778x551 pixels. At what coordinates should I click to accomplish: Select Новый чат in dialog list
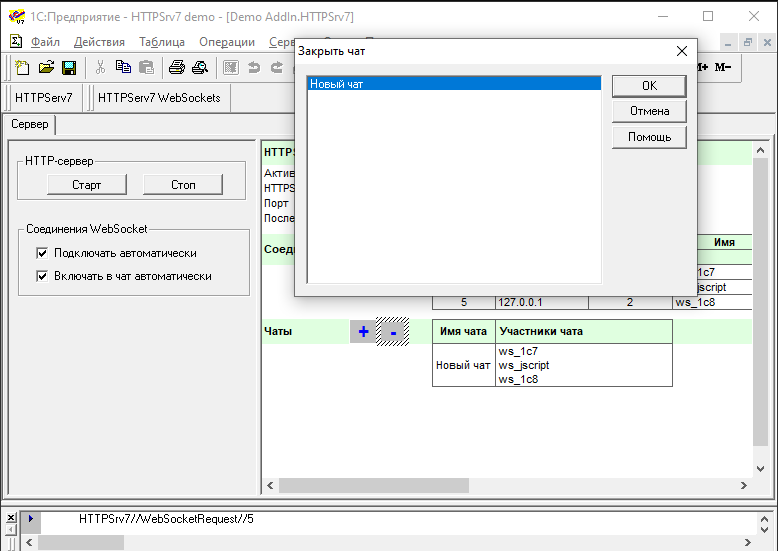tap(454, 84)
